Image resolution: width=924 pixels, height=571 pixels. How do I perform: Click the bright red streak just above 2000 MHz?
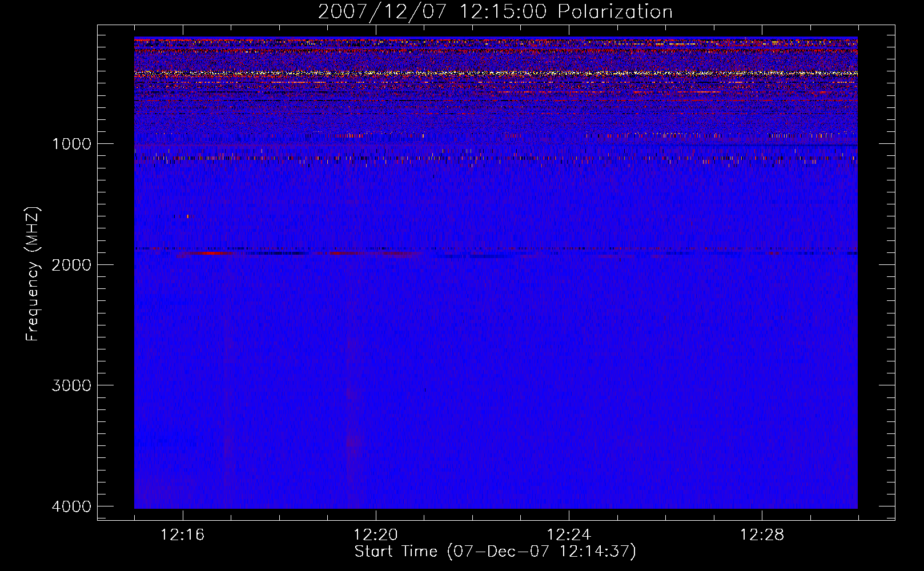[210, 252]
